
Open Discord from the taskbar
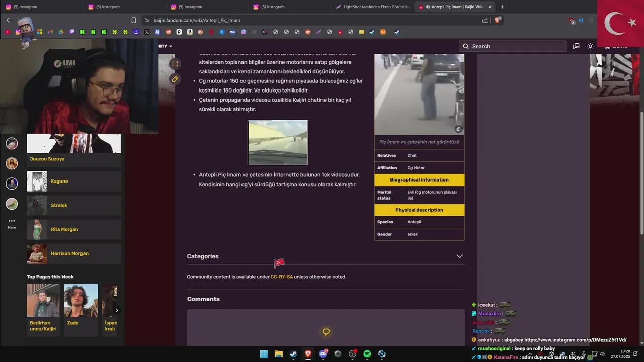(x=323, y=354)
